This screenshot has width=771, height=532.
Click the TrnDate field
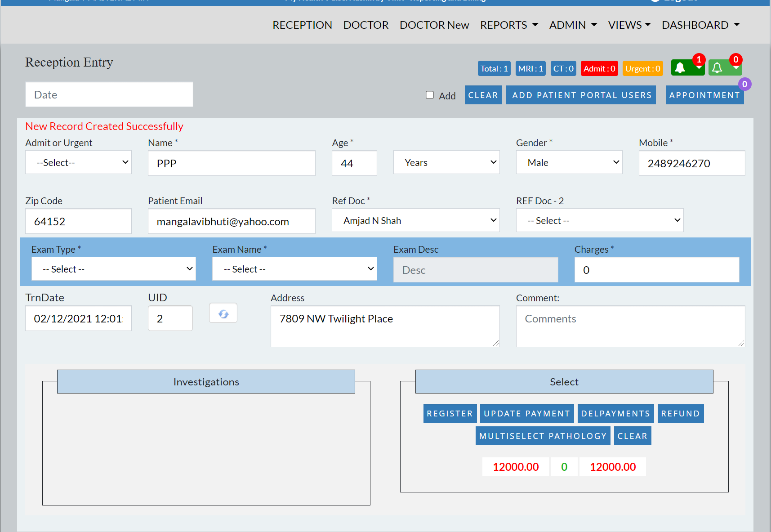click(x=78, y=318)
